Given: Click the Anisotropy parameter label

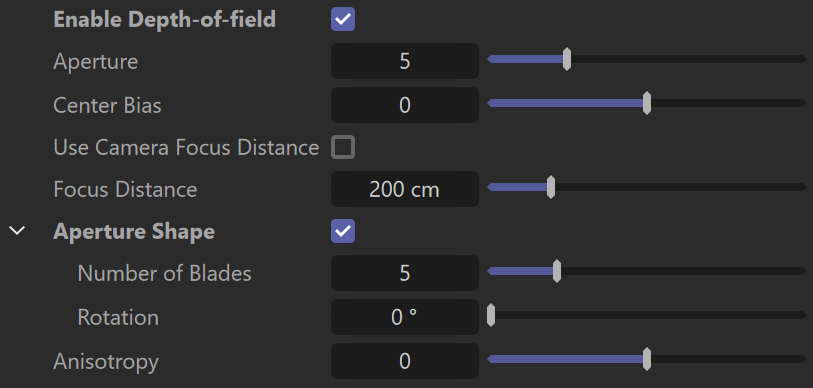Looking at the screenshot, I should [x=106, y=362].
